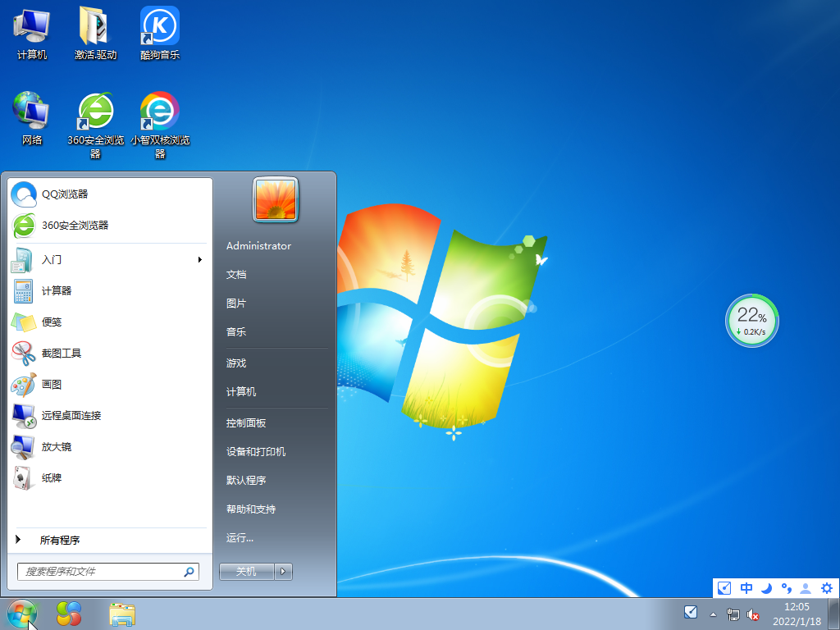Select 所有程序 in the Start menu
840x630 pixels.
click(58, 540)
